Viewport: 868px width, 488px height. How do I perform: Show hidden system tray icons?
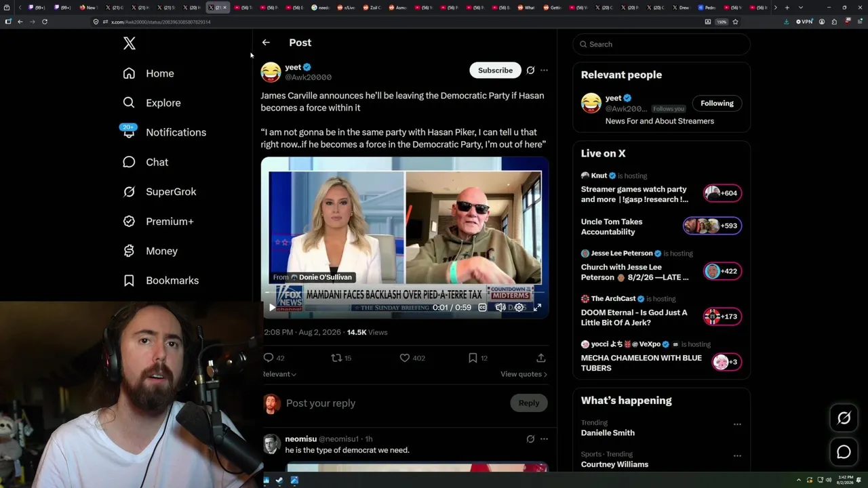pyautogui.click(x=798, y=480)
